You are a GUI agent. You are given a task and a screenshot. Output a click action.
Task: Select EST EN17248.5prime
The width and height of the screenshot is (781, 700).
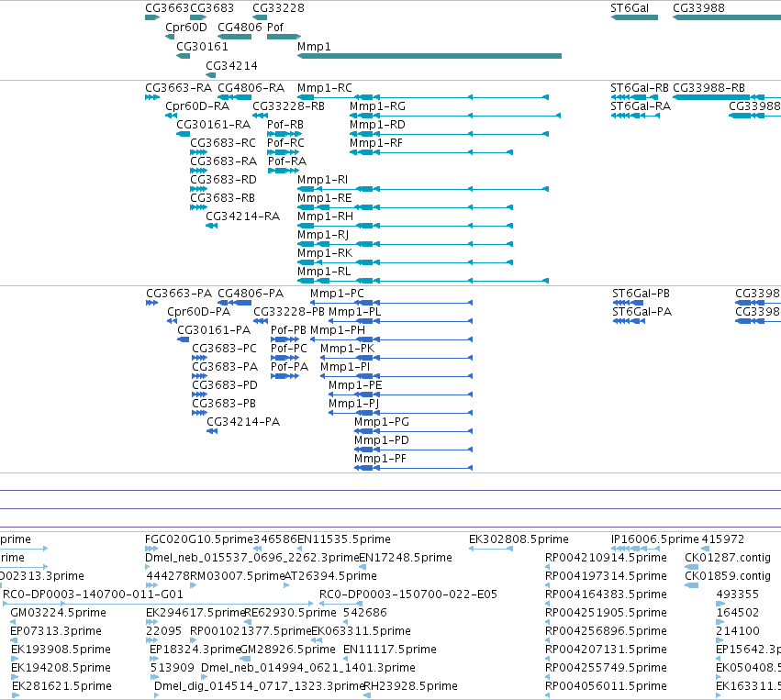363,567
